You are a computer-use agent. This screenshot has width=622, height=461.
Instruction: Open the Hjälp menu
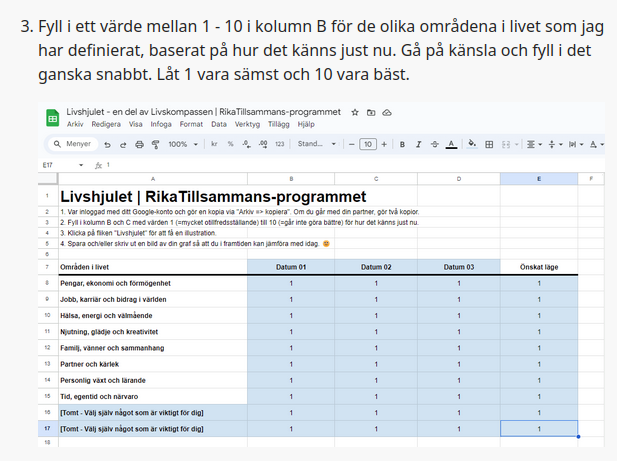click(x=306, y=124)
